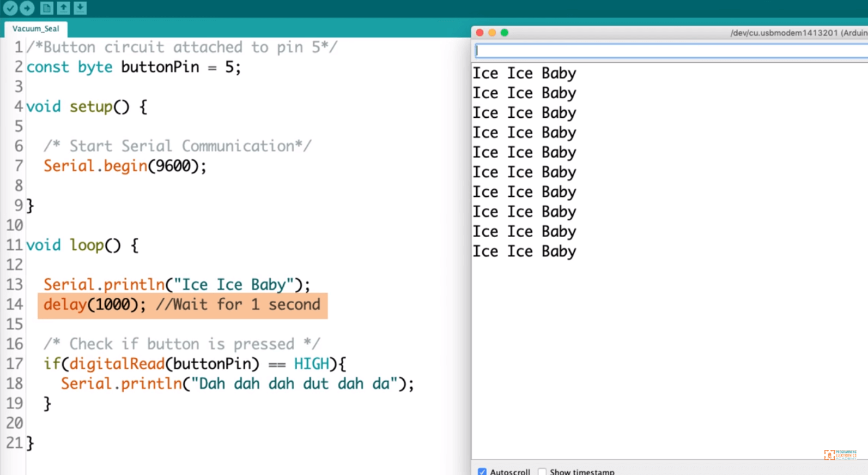Click Serial.println("Ice Ice Baby") line
The image size is (868, 475).
(177, 285)
